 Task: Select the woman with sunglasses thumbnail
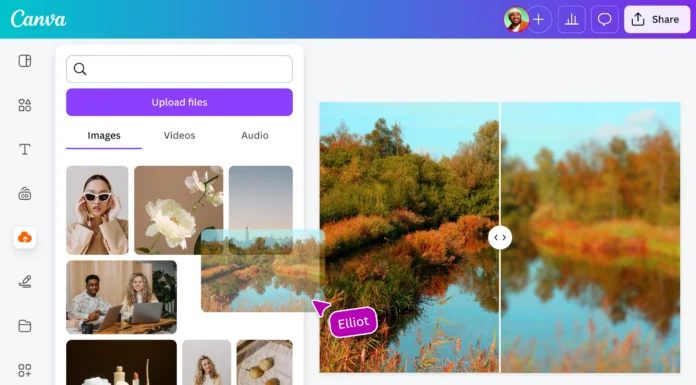coord(97,210)
